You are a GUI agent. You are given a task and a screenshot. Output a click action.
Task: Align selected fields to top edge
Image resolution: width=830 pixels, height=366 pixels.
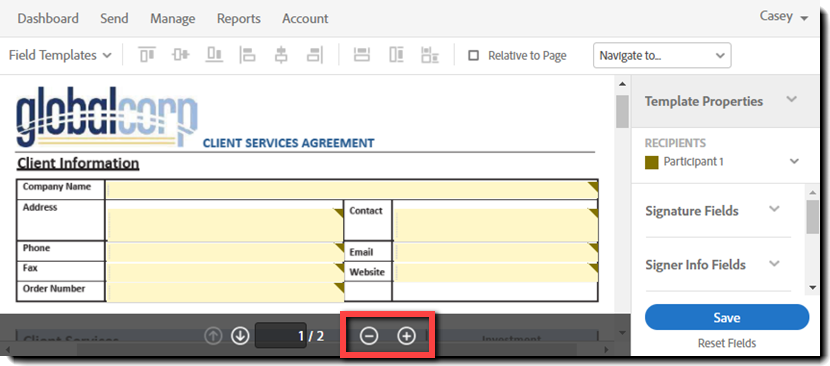(147, 55)
